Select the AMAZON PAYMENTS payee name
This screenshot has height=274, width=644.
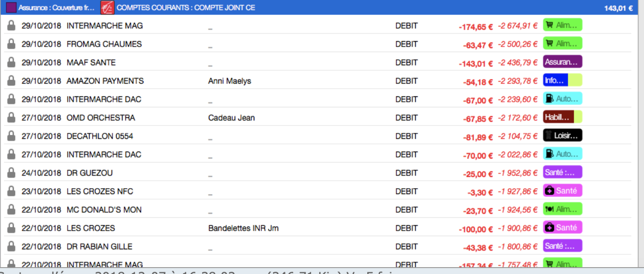click(105, 81)
